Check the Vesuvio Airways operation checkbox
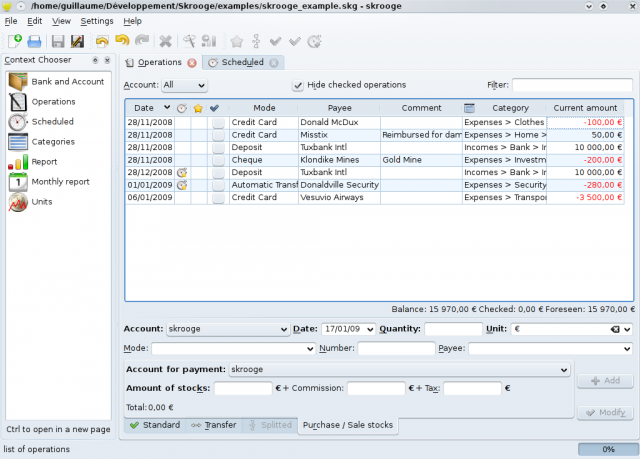The width and height of the screenshot is (640, 459). (x=218, y=198)
